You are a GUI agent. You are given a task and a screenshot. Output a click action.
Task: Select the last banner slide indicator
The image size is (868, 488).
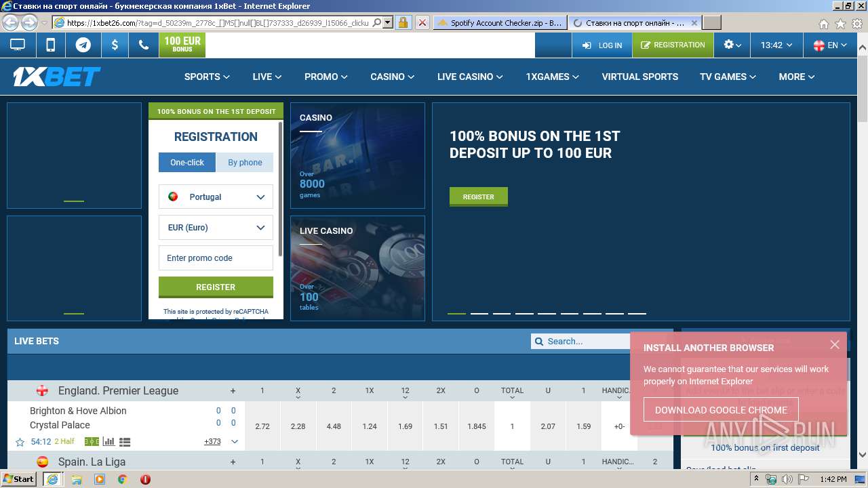pos(637,314)
